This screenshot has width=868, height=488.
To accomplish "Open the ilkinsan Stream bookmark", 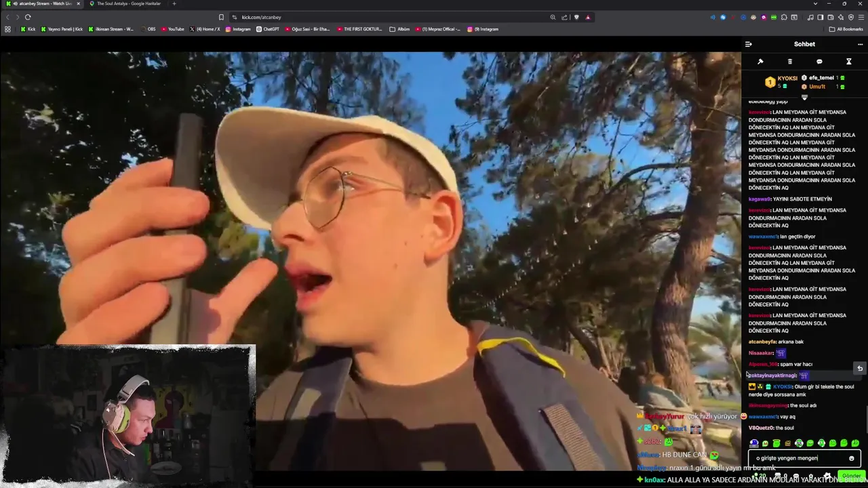I will pos(111,29).
